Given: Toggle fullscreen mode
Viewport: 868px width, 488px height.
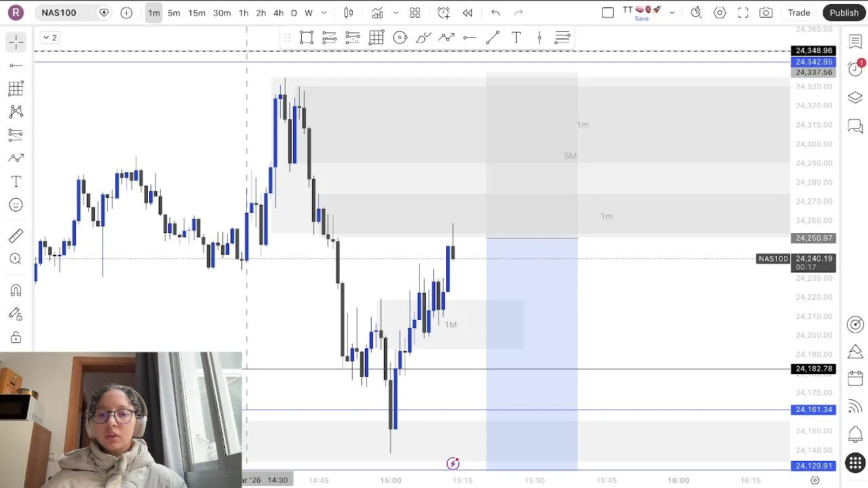Looking at the screenshot, I should [743, 13].
